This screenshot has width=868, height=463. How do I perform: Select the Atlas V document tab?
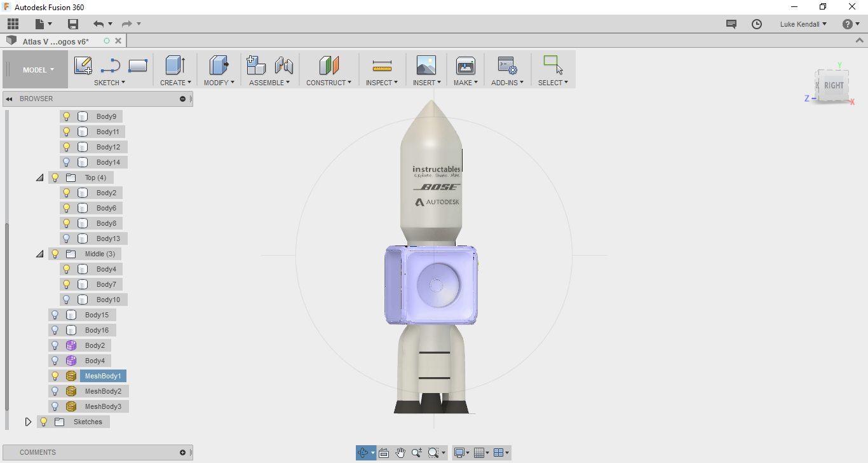pos(56,41)
